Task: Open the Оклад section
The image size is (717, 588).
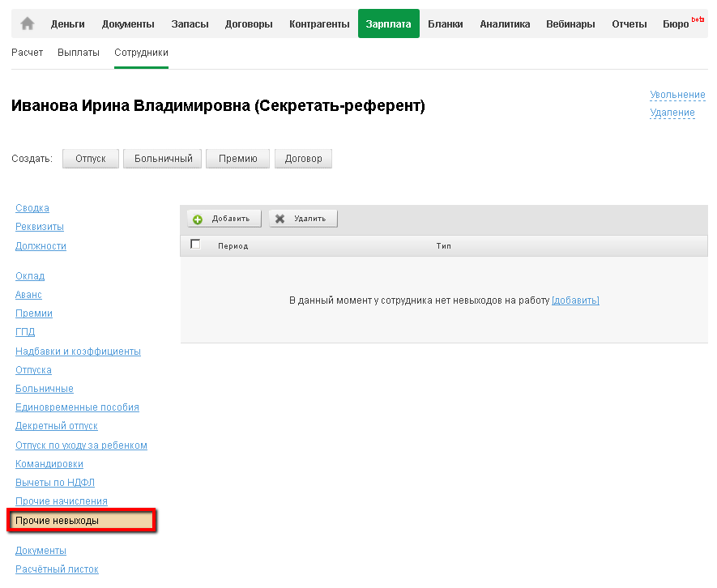Action: (x=30, y=276)
